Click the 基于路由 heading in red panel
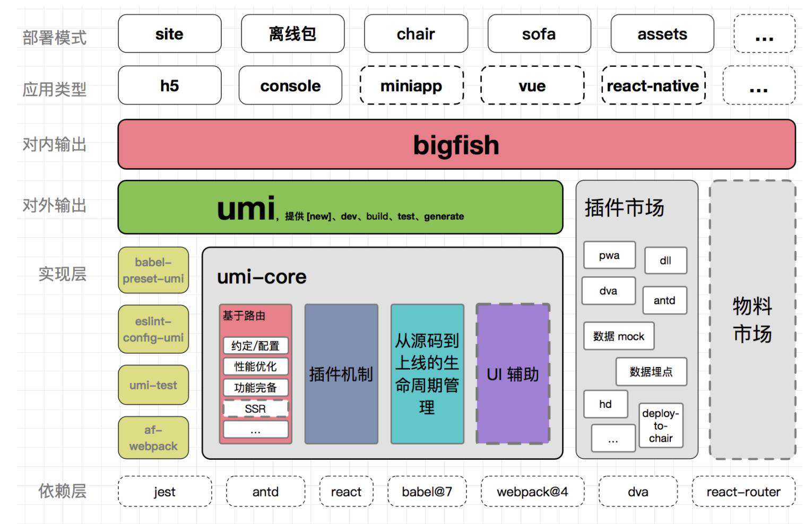Image resolution: width=812 pixels, height=524 pixels. pos(244,316)
